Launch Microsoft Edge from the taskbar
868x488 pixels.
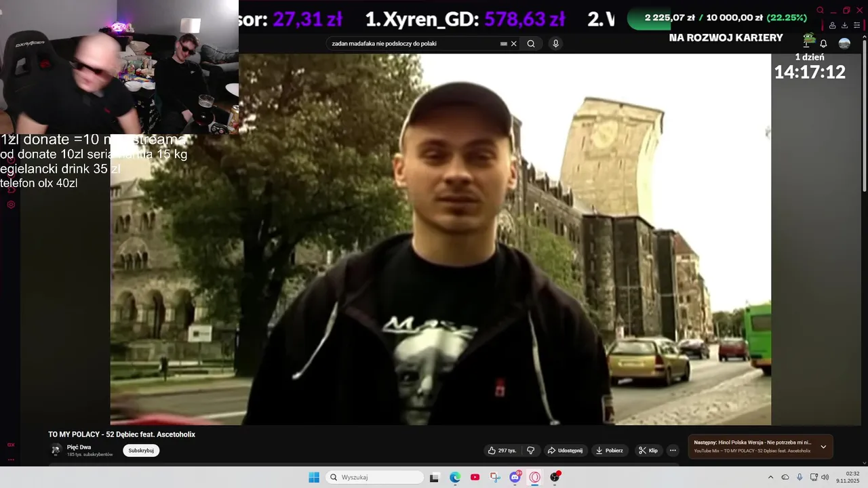click(455, 477)
